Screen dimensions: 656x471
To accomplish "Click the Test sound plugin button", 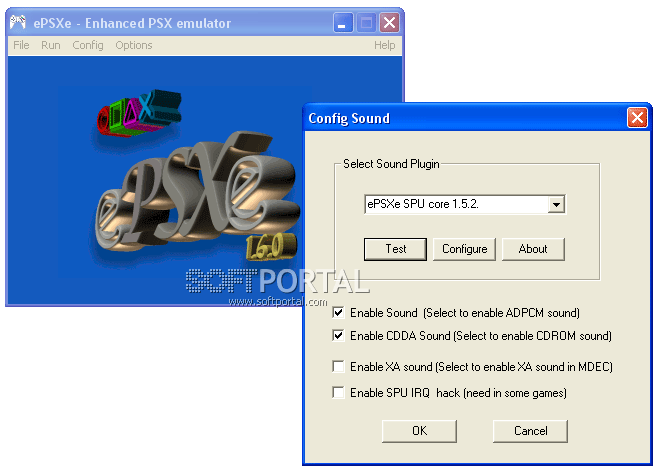I will pyautogui.click(x=395, y=249).
